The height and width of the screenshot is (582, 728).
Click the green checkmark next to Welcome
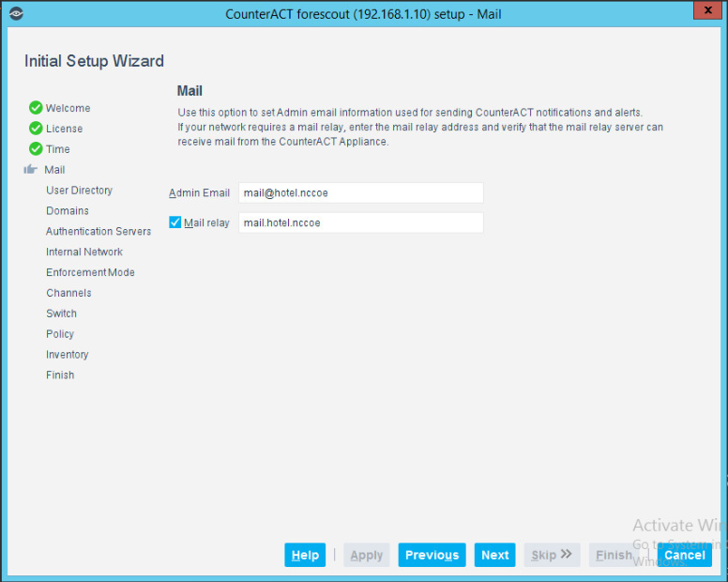(x=36, y=108)
